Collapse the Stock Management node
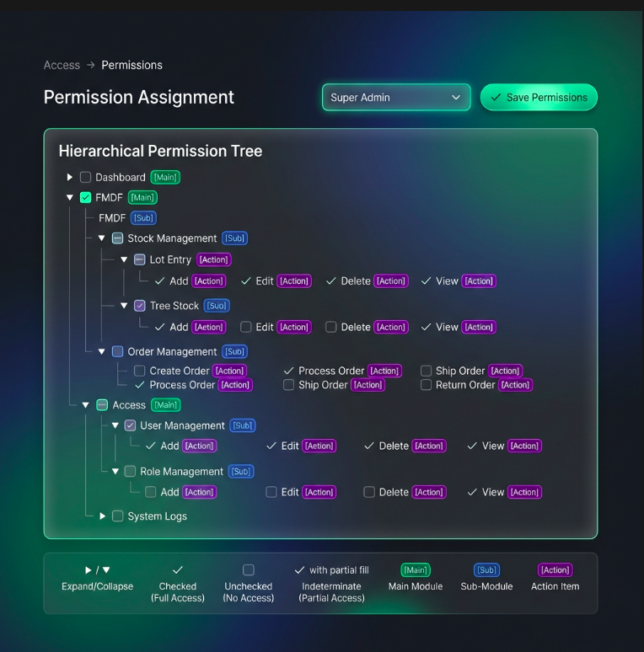644x652 pixels. coord(101,238)
